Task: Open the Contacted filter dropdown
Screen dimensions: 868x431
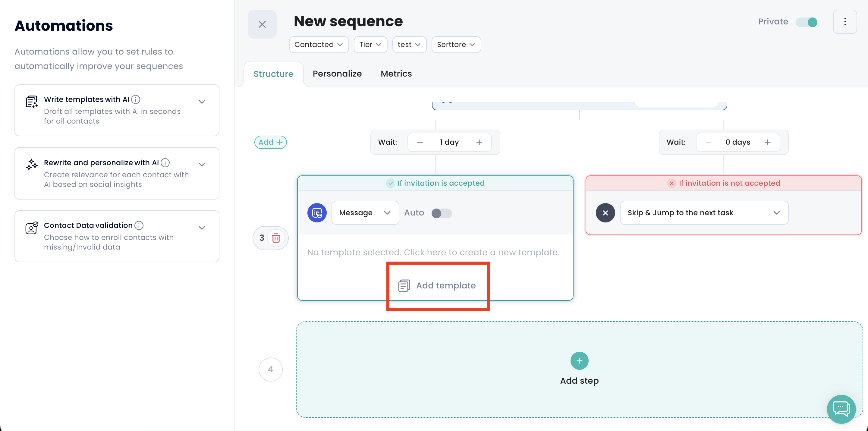Action: pyautogui.click(x=319, y=45)
